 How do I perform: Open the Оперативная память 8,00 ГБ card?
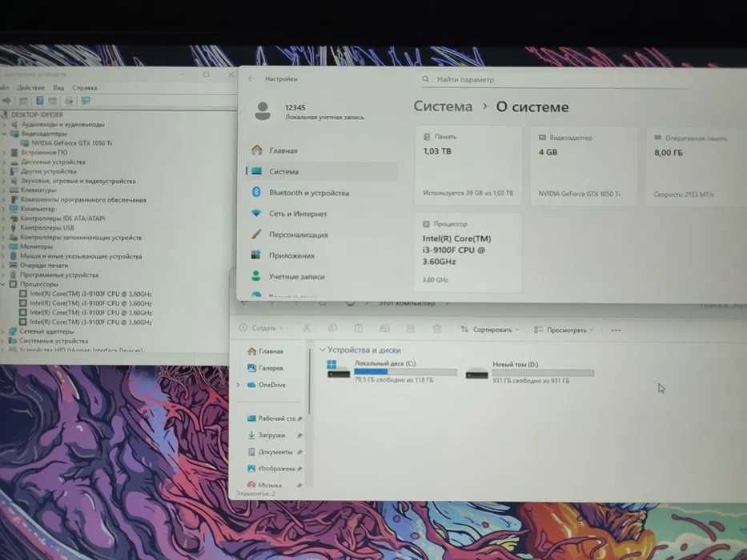click(x=696, y=166)
